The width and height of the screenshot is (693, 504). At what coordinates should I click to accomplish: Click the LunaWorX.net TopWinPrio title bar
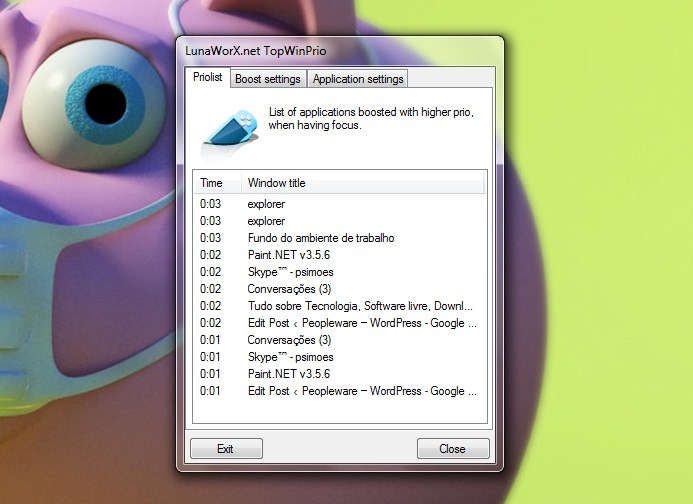[339, 51]
